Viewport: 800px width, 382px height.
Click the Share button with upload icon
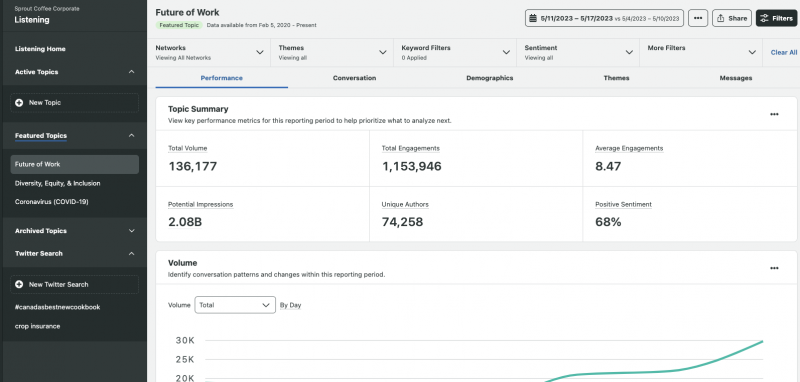[x=732, y=18]
